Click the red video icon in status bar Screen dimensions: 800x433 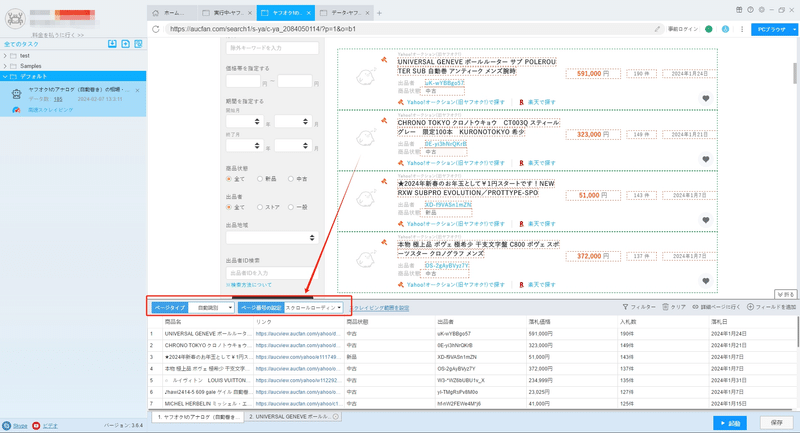(36, 425)
